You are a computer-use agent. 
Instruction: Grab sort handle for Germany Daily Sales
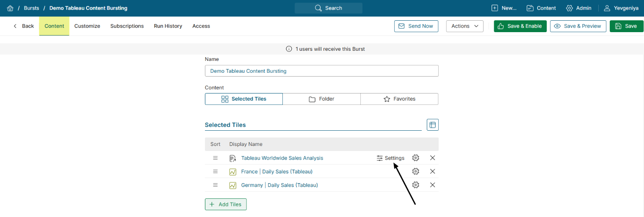[215, 185]
